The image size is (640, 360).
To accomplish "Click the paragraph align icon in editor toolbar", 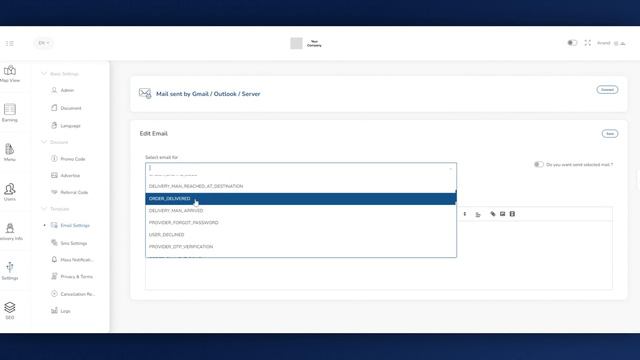I will [x=478, y=214].
